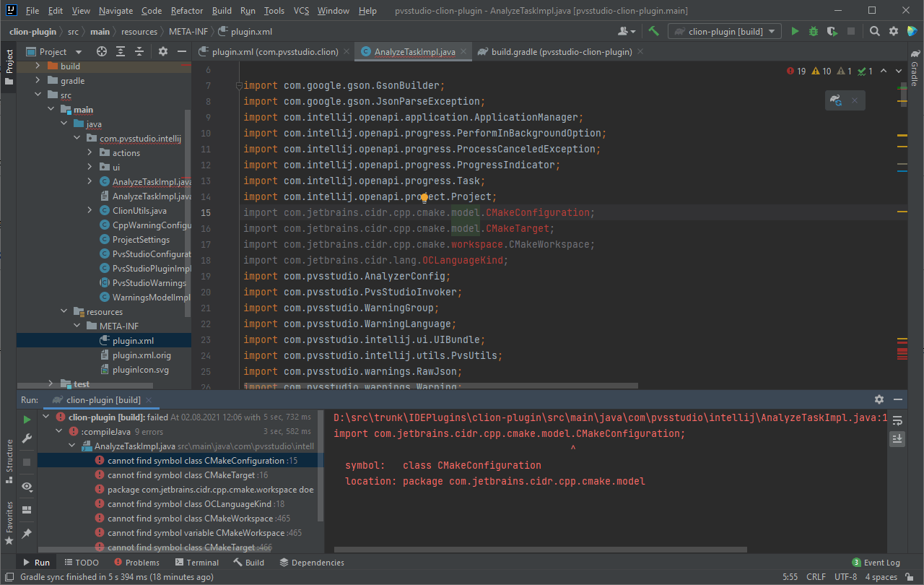Click the locate target icon in the Project panel
This screenshot has height=585, width=924.
102,51
